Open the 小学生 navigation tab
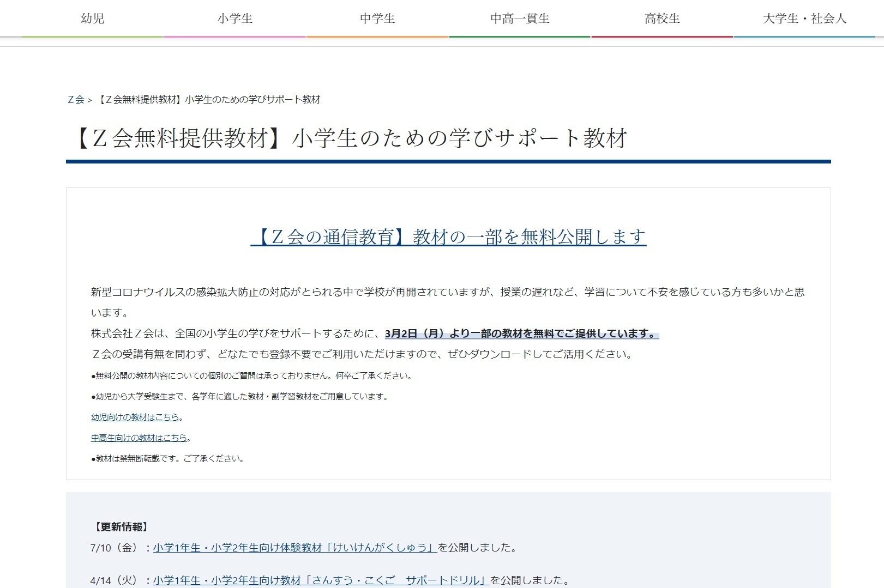The height and width of the screenshot is (588, 884). click(234, 17)
